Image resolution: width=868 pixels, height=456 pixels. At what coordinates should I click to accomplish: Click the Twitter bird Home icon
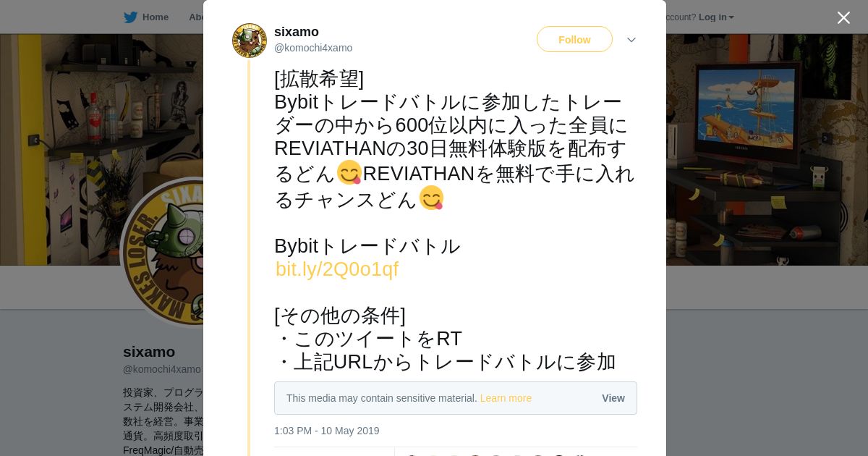point(130,17)
